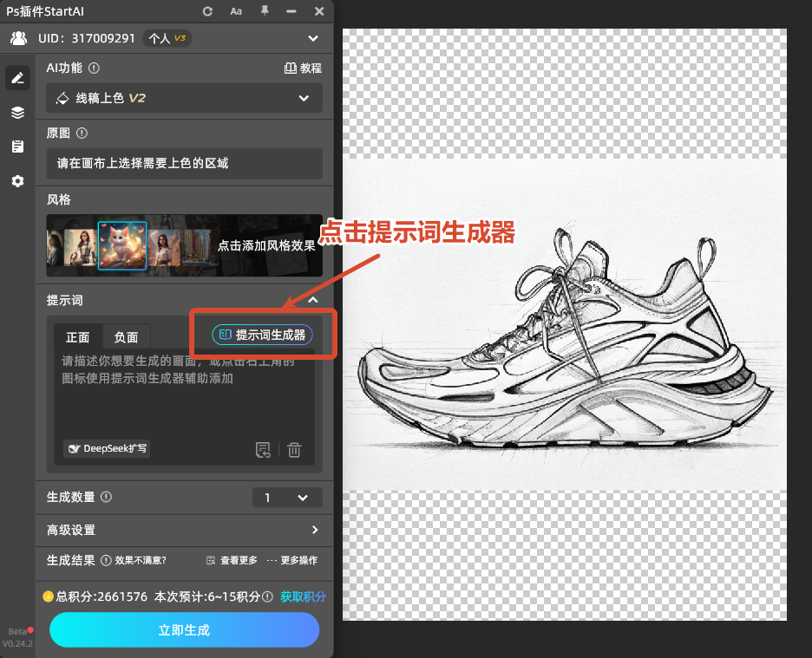Click info icon beside 生成数量

pos(106,497)
